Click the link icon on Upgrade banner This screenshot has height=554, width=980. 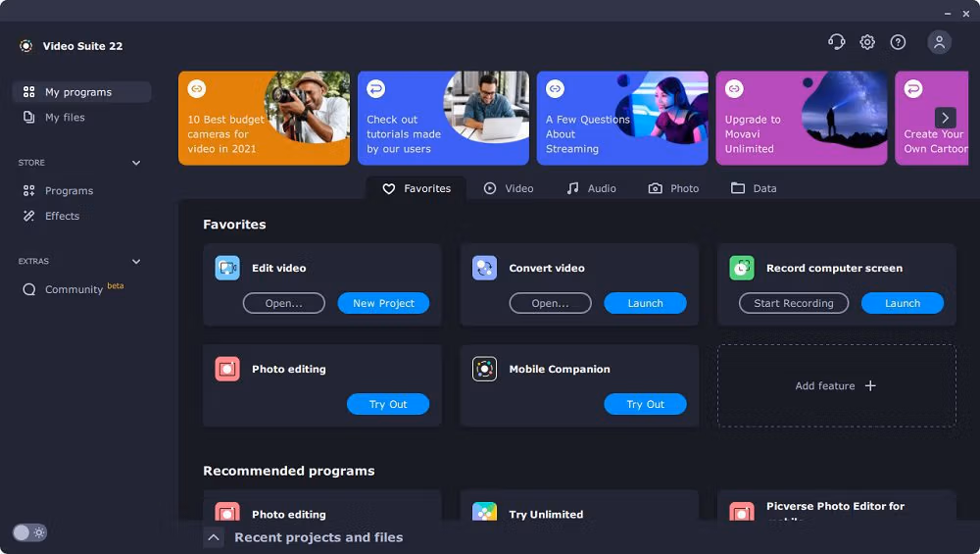pyautogui.click(x=734, y=89)
